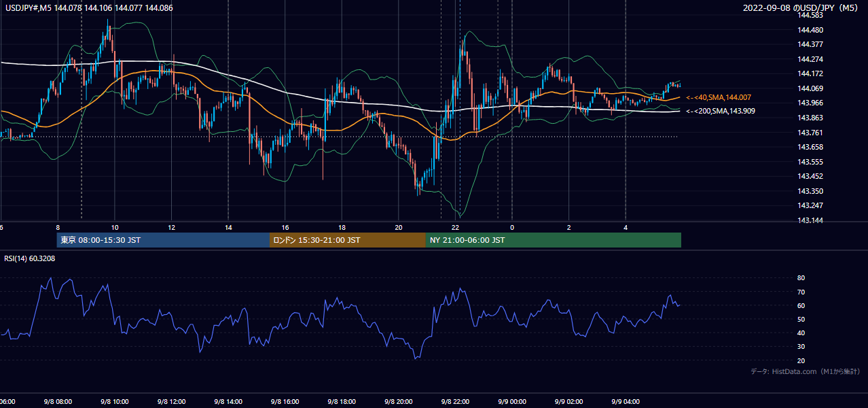Click the 9/9 02:00 bottom time label
Viewport: 868px width, 408px height.
(x=569, y=401)
